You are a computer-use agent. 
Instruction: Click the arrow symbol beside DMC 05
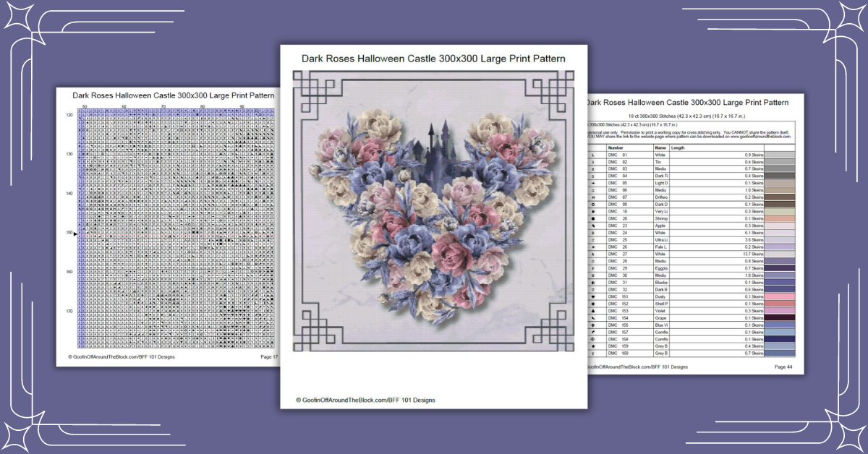[595, 183]
